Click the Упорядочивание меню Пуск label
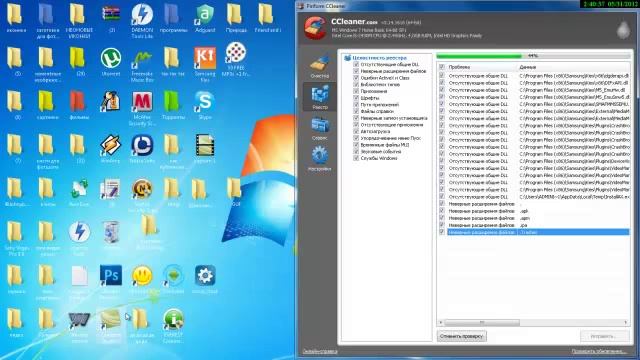Viewport: 640px width, 360px height. [391, 138]
